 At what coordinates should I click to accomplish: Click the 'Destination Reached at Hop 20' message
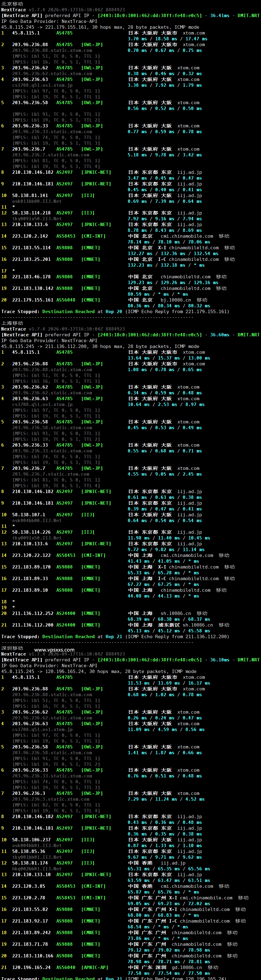[x=82, y=312]
